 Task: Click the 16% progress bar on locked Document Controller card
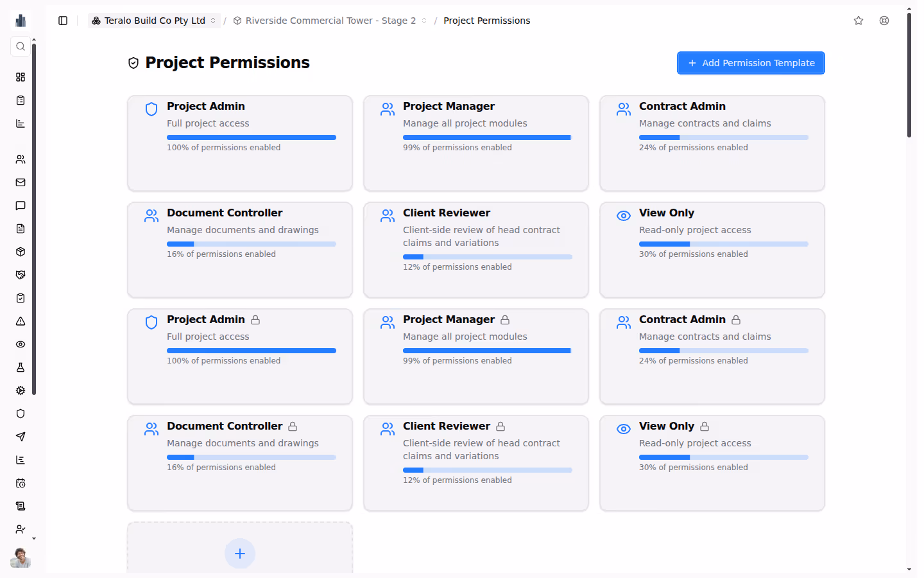click(x=252, y=457)
